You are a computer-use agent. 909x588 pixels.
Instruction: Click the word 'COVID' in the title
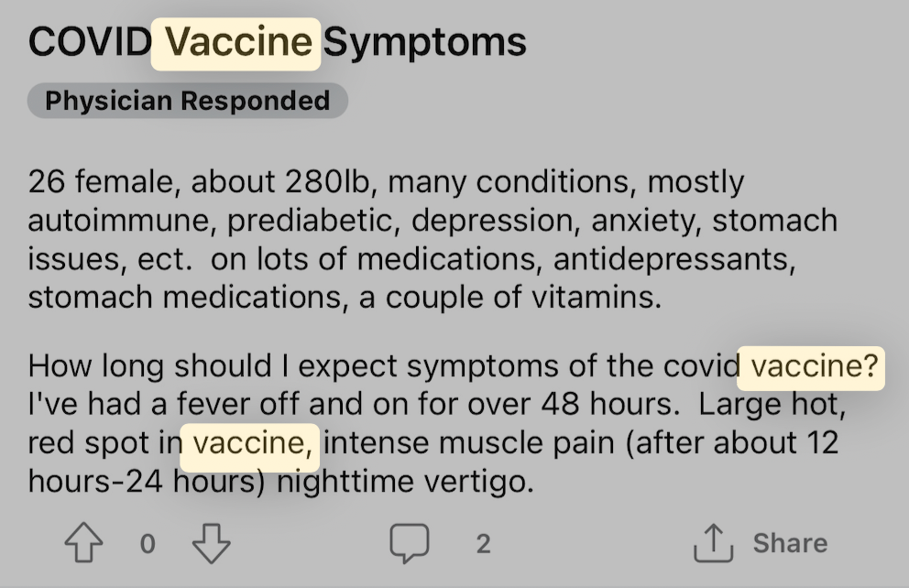pyautogui.click(x=90, y=42)
